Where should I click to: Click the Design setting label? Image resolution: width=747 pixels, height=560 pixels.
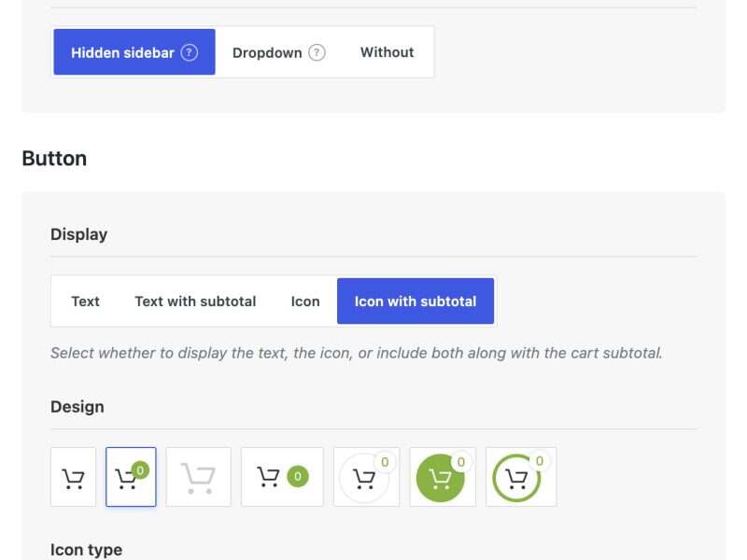click(78, 407)
